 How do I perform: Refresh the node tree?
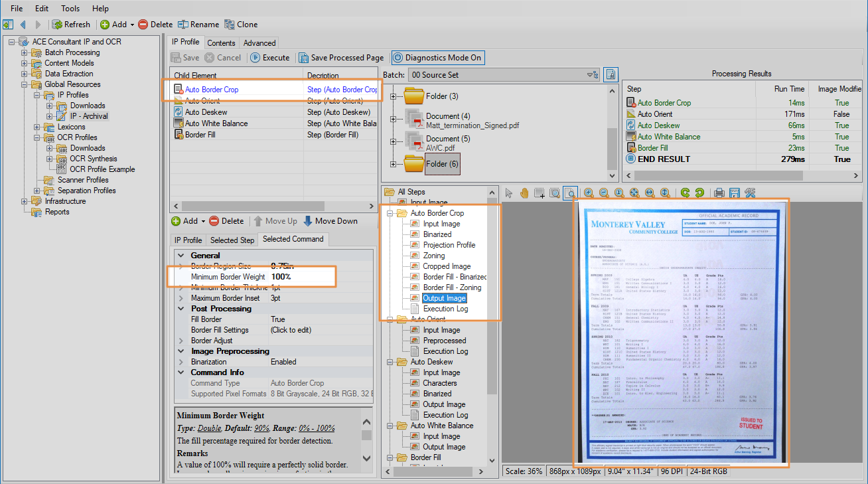[x=71, y=25]
